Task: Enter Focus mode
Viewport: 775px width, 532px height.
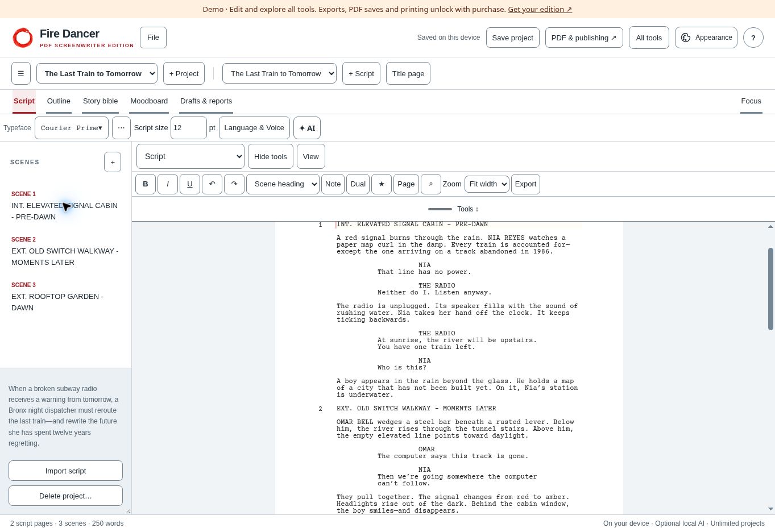Action: point(751,101)
